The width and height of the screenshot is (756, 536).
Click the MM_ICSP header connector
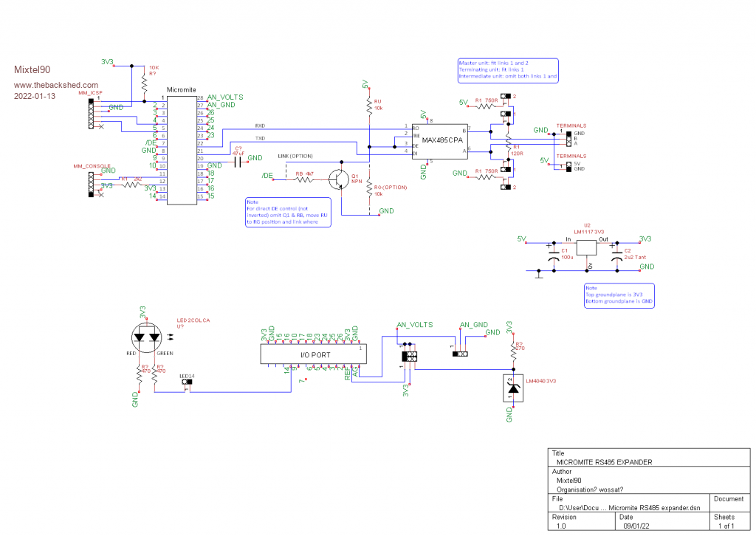tap(92, 114)
